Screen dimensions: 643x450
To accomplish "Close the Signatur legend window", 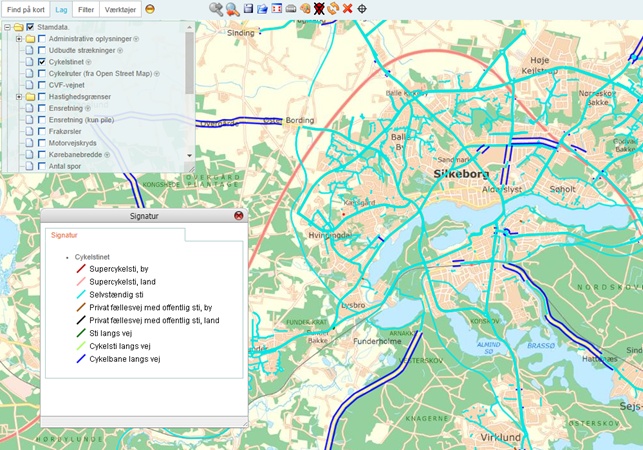I will [238, 215].
